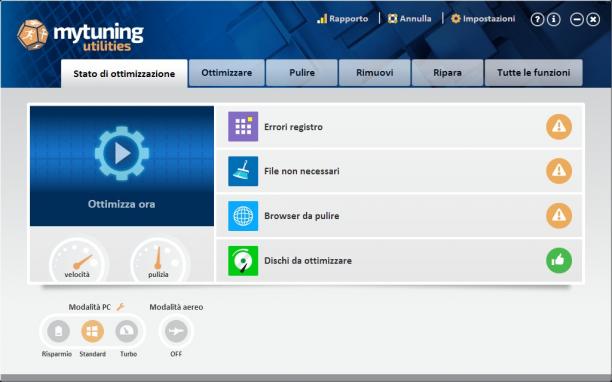The width and height of the screenshot is (612, 382).
Task: Click the Modalità aereo label
Action: (x=176, y=307)
